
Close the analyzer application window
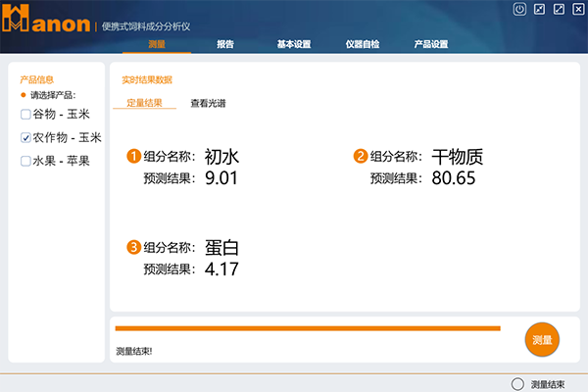[x=577, y=10]
